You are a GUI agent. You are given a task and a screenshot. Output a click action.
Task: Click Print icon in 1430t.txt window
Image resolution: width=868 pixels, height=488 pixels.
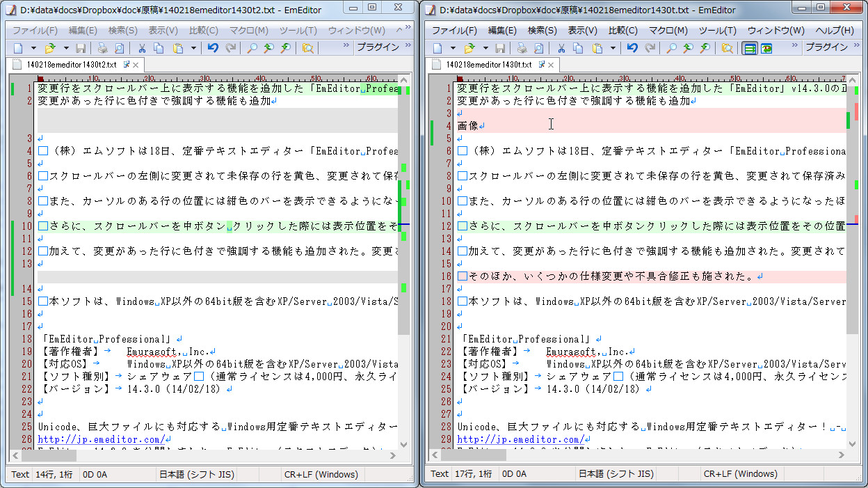click(522, 48)
